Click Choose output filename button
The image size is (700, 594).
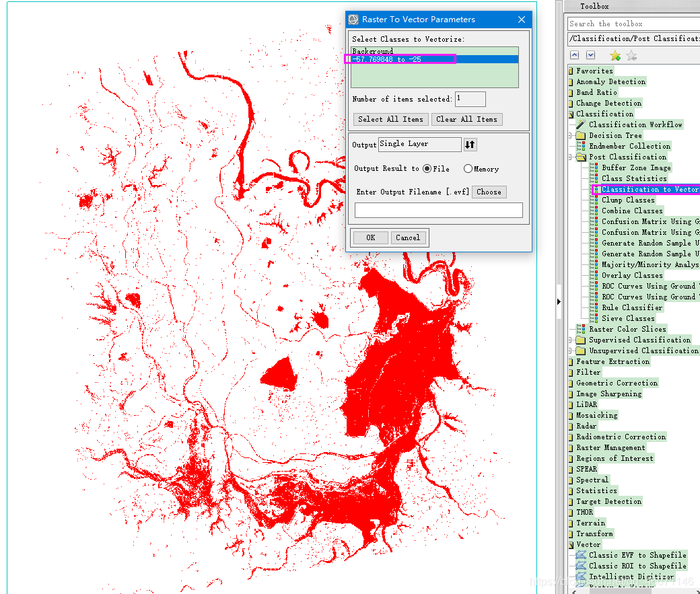[x=489, y=192]
